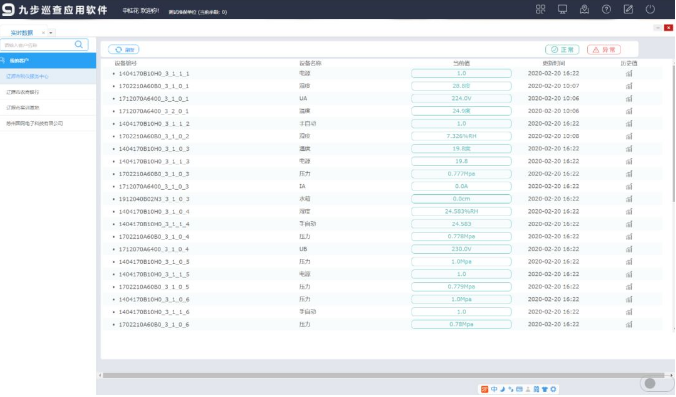Screen dimensions: 676x397
Task: View history chart icon for 1712070A6400_3_1_0_4
Action: [629, 249]
